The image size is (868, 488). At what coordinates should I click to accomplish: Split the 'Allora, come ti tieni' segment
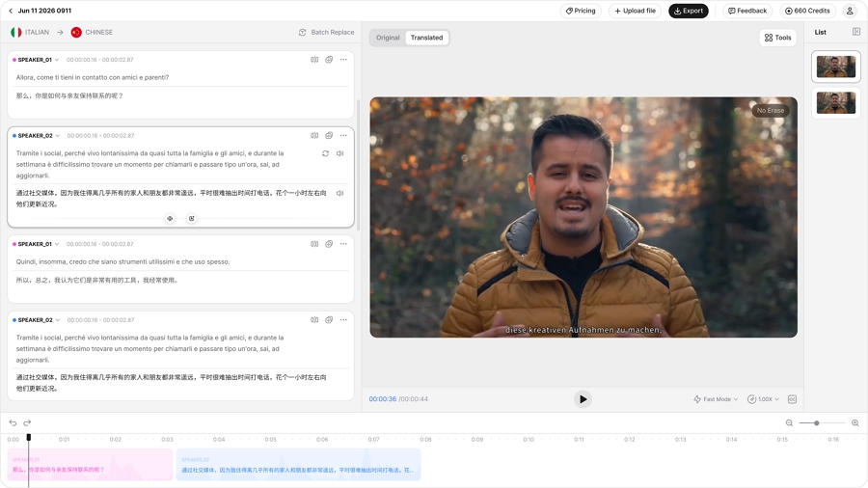[x=314, y=59]
